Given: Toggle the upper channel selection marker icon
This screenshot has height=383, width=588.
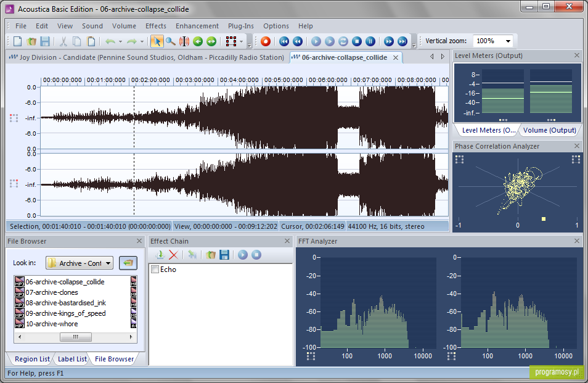Looking at the screenshot, I should click(14, 118).
